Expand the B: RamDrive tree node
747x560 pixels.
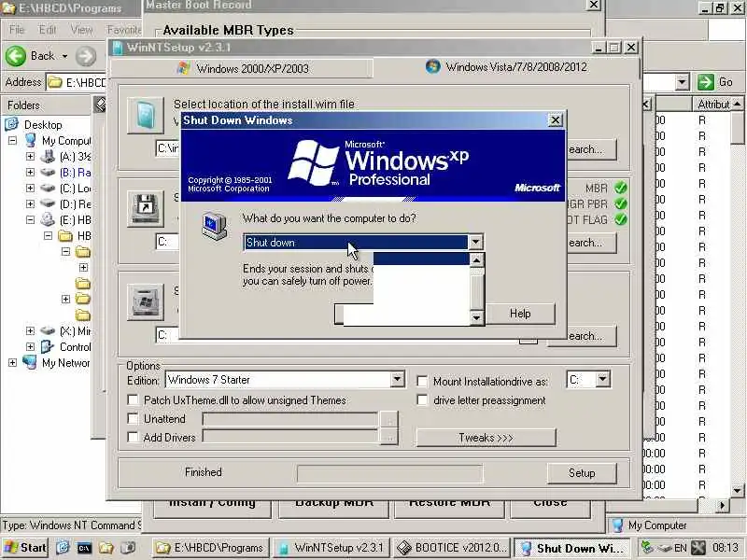click(x=30, y=172)
